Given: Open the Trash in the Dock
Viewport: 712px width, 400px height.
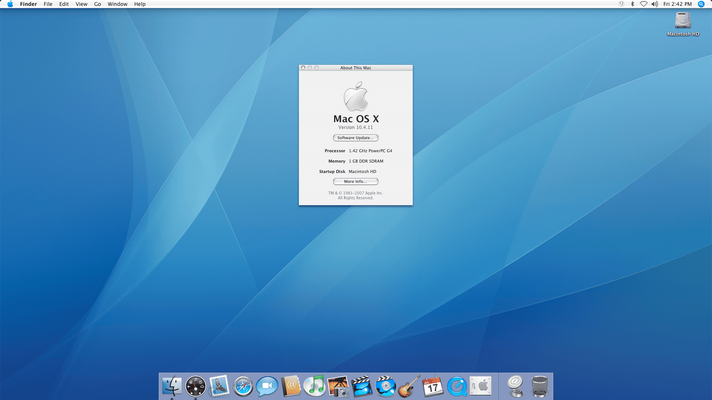Looking at the screenshot, I should click(540, 386).
